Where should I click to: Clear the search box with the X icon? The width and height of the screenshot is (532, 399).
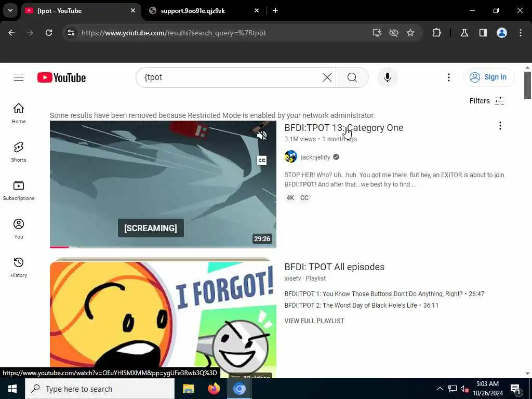coord(327,77)
